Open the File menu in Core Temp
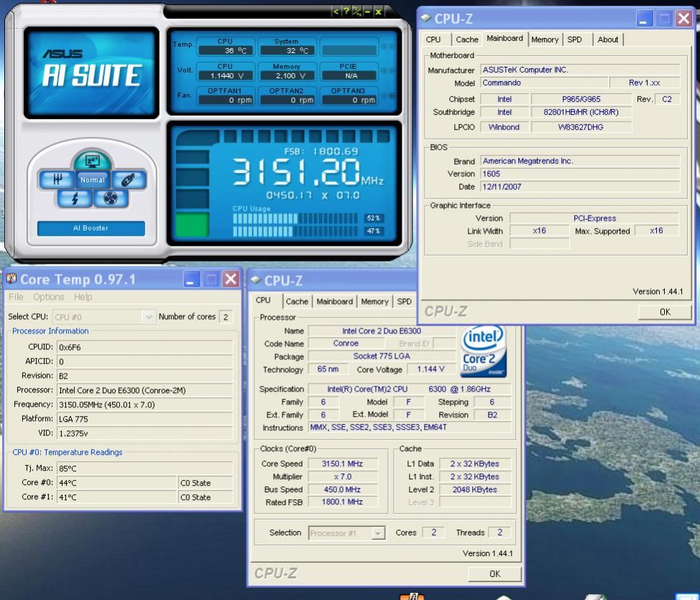Screen dimensions: 700x600 [x=16, y=297]
